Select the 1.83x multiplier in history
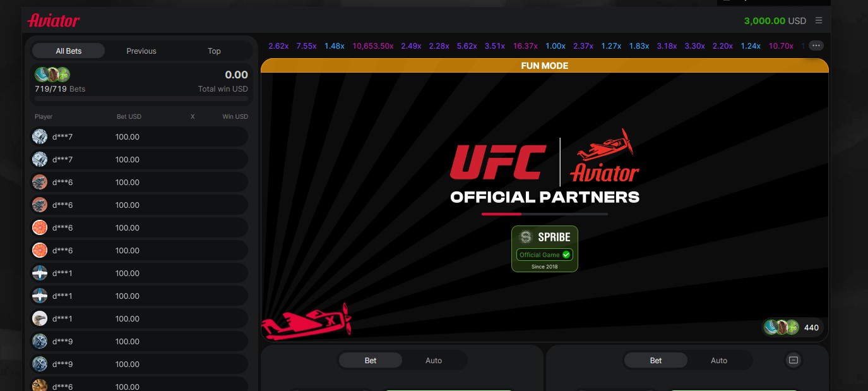 pyautogui.click(x=639, y=46)
